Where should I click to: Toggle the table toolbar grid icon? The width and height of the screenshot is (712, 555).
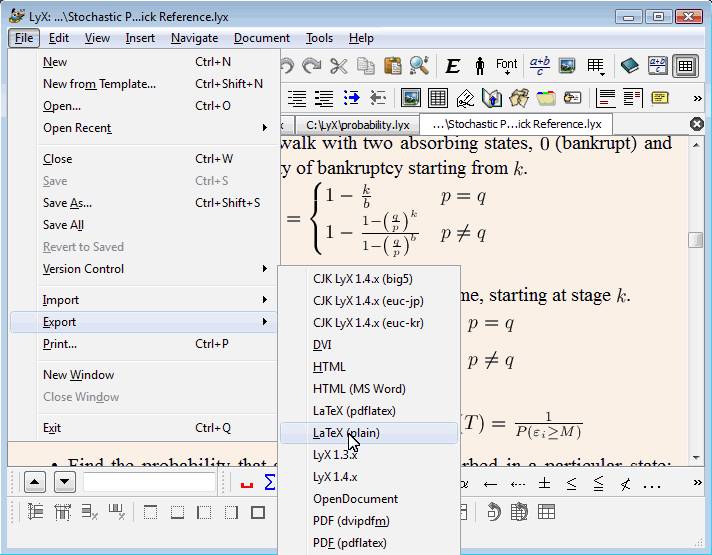pyautogui.click(x=685, y=66)
